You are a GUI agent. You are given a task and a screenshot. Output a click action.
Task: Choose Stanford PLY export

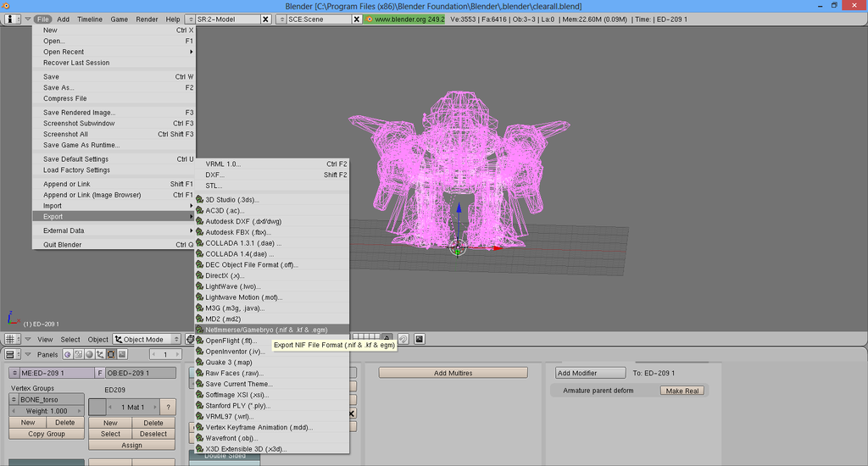272,406
